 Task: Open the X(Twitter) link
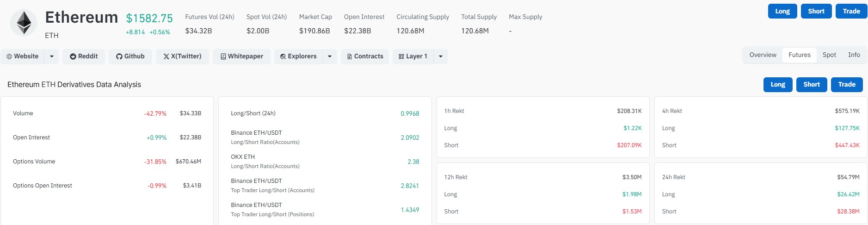182,56
